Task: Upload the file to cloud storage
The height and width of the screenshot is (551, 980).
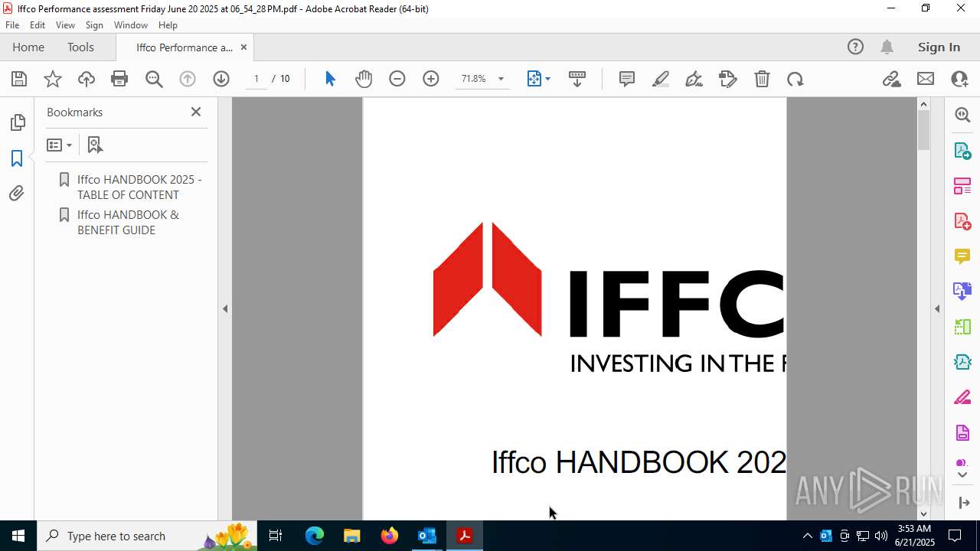Action: tap(87, 79)
